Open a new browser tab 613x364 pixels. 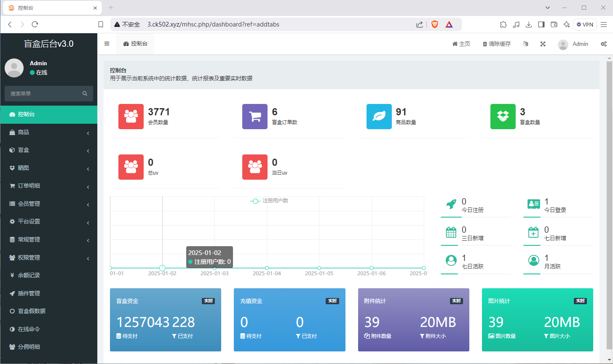pos(111,8)
